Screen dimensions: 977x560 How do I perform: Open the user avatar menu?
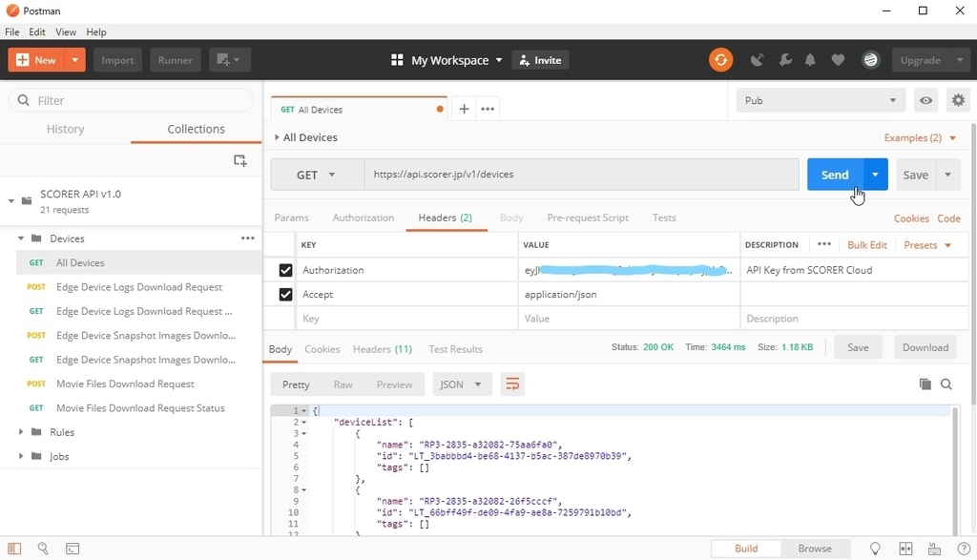tap(870, 60)
